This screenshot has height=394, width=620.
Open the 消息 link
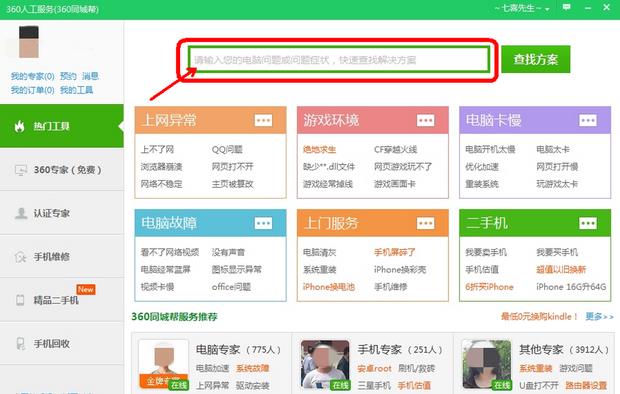(x=90, y=76)
